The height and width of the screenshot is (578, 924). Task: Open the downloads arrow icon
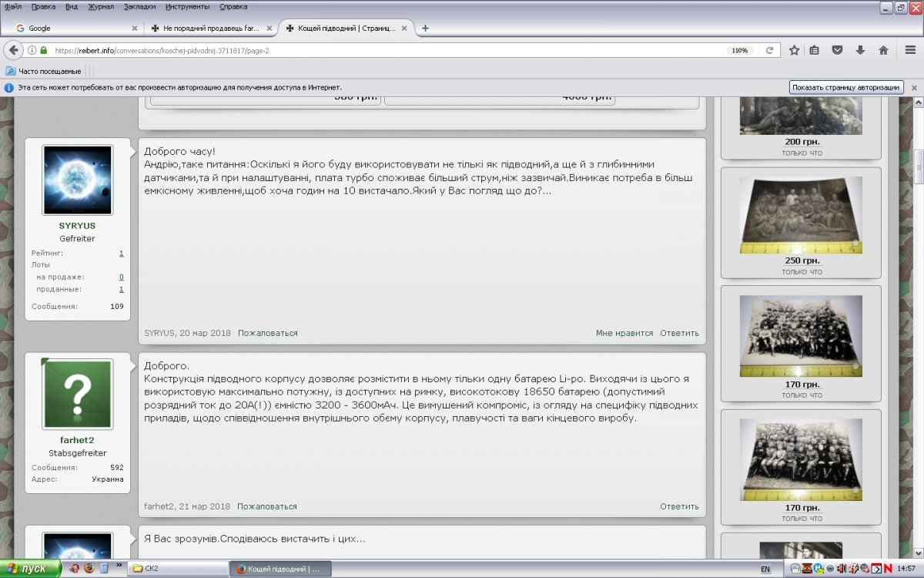pos(860,50)
